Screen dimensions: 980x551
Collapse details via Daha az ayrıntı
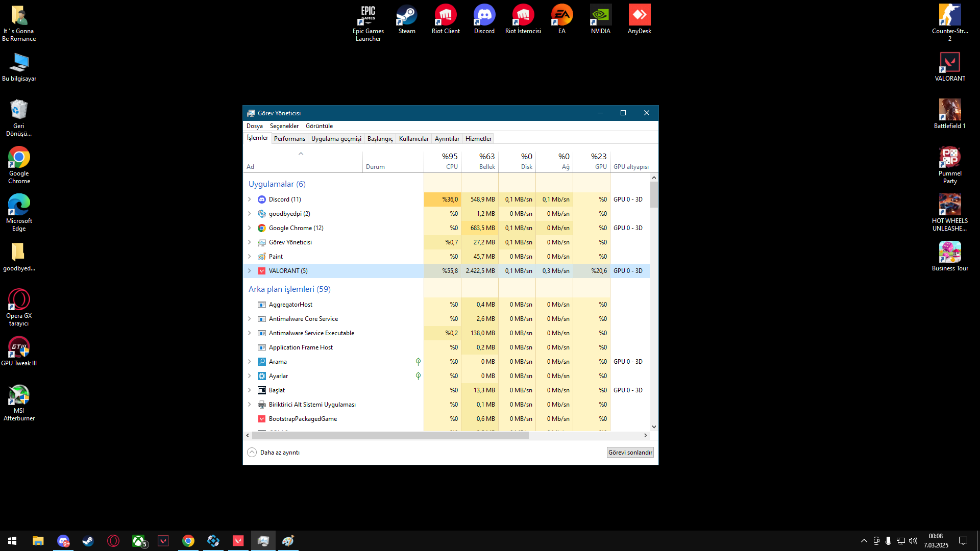click(x=274, y=453)
